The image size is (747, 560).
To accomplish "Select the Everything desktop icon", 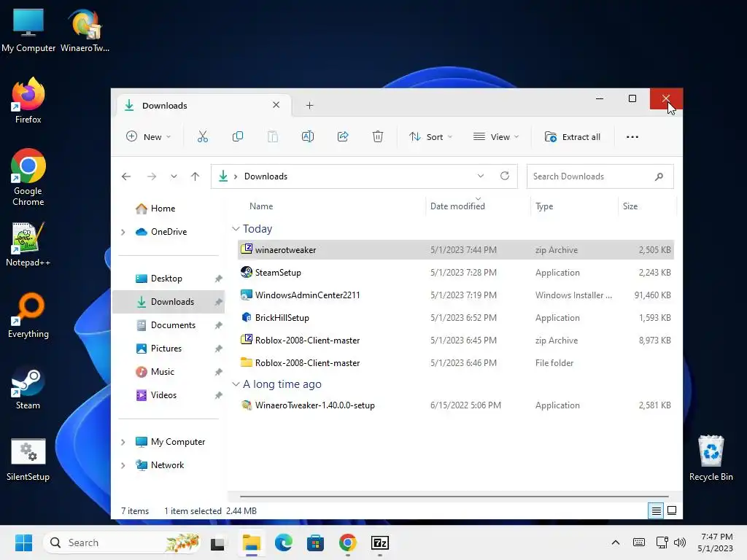I will coord(28,316).
